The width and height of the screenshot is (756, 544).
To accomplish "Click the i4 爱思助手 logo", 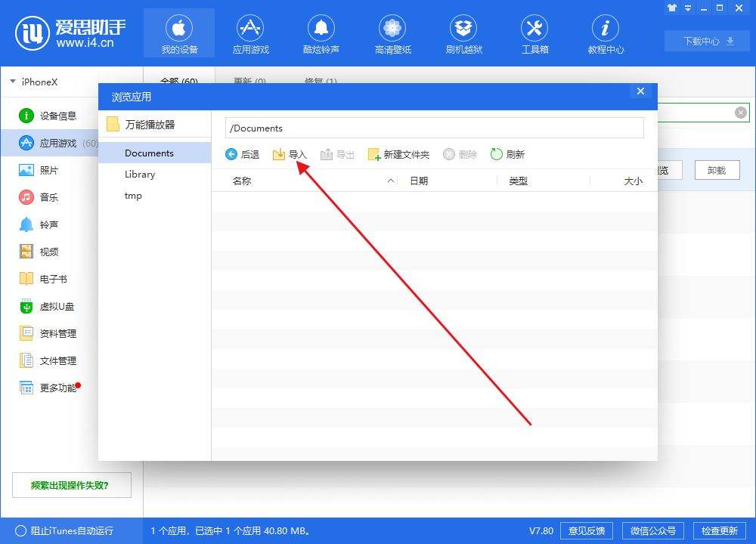I will pyautogui.click(x=70, y=33).
